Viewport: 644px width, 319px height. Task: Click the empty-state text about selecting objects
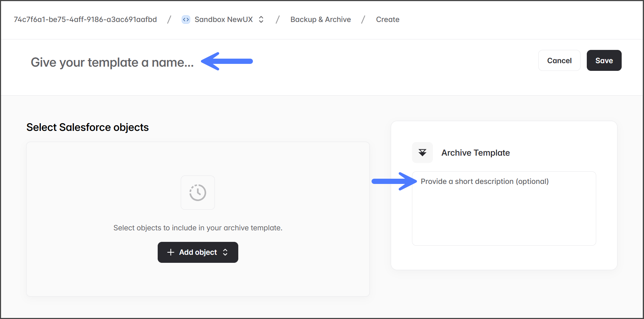[x=198, y=228]
